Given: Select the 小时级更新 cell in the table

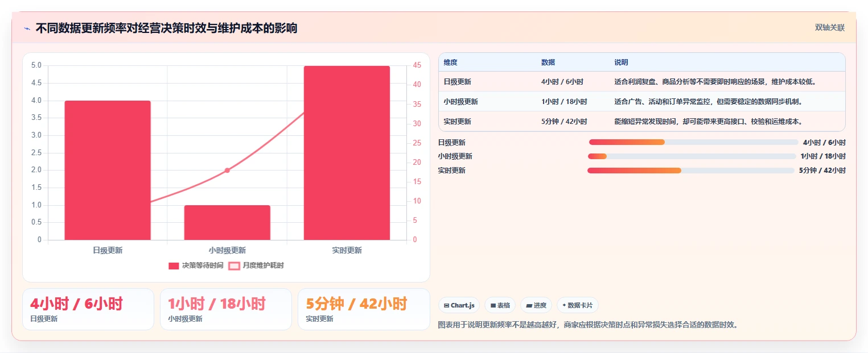Looking at the screenshot, I should pos(460,102).
